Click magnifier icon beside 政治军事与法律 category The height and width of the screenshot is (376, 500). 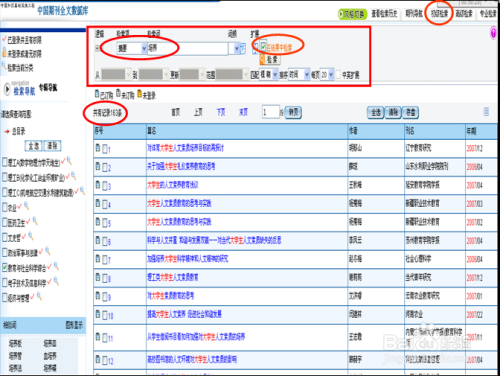point(47,252)
